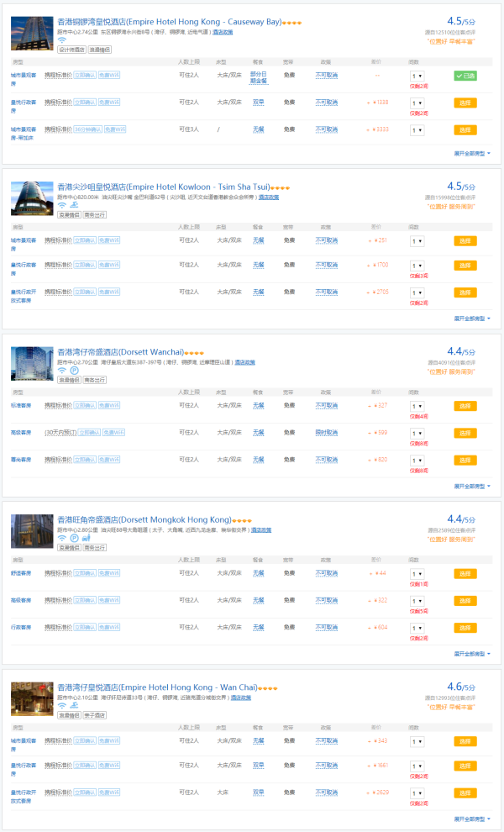Image resolution: width=504 pixels, height=832 pixels.
Task: Open Empire Hotel Kowloon - Tsim Sha Tsui title
Action: 164,187
